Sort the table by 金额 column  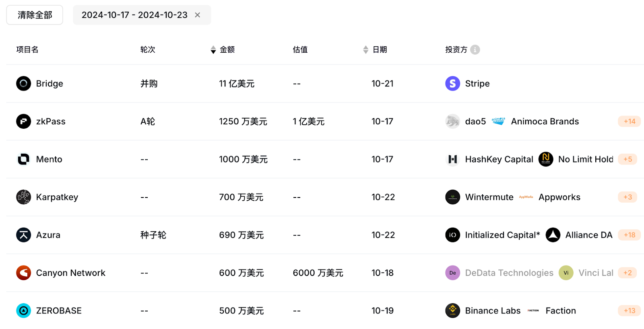point(213,49)
